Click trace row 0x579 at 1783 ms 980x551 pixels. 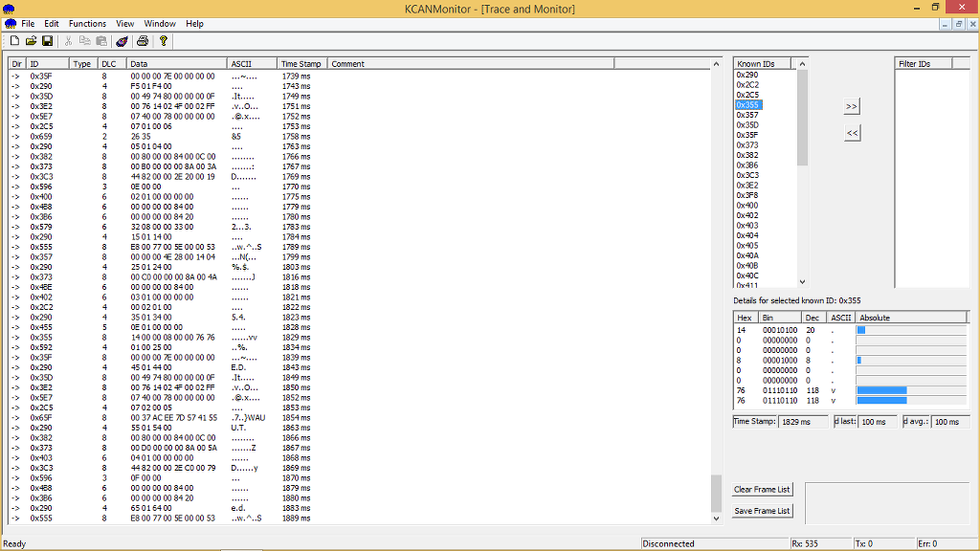(360, 227)
